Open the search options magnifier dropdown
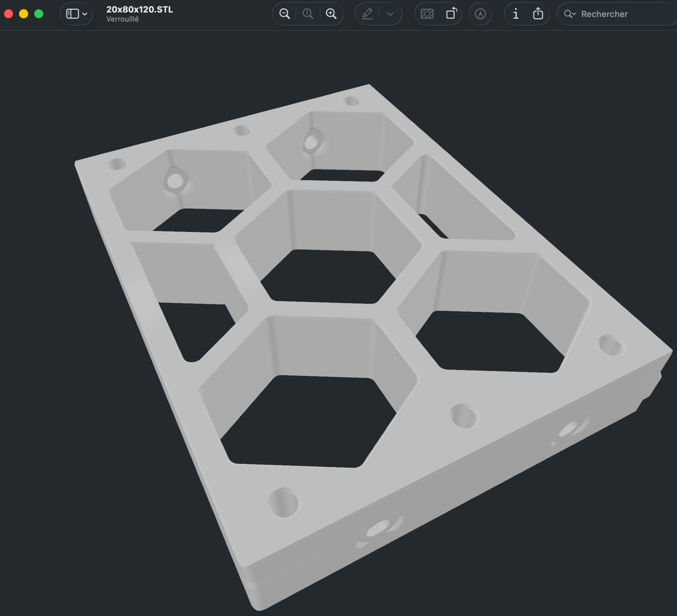 570,14
